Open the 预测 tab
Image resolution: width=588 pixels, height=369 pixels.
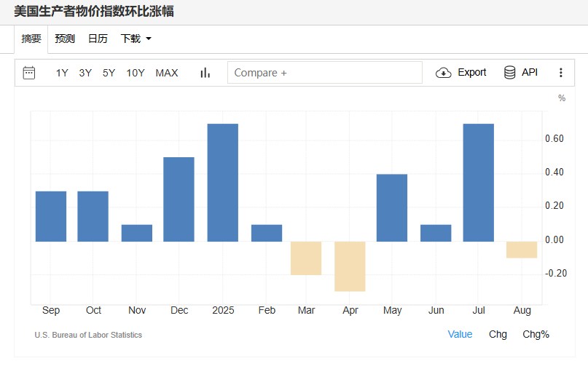[65, 39]
